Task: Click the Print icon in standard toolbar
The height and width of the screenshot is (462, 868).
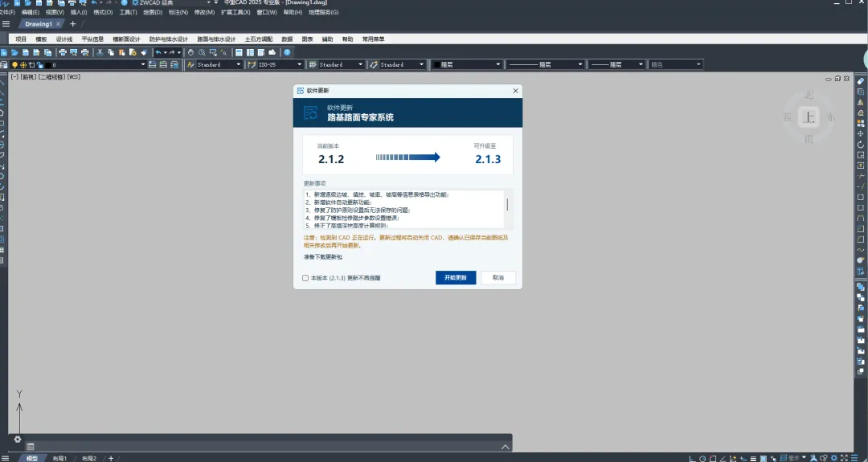Action: pyautogui.click(x=63, y=52)
